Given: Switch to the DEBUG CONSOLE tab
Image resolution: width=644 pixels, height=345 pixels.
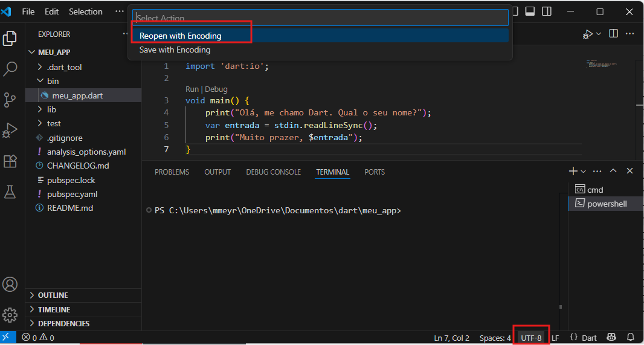Looking at the screenshot, I should pyautogui.click(x=274, y=172).
